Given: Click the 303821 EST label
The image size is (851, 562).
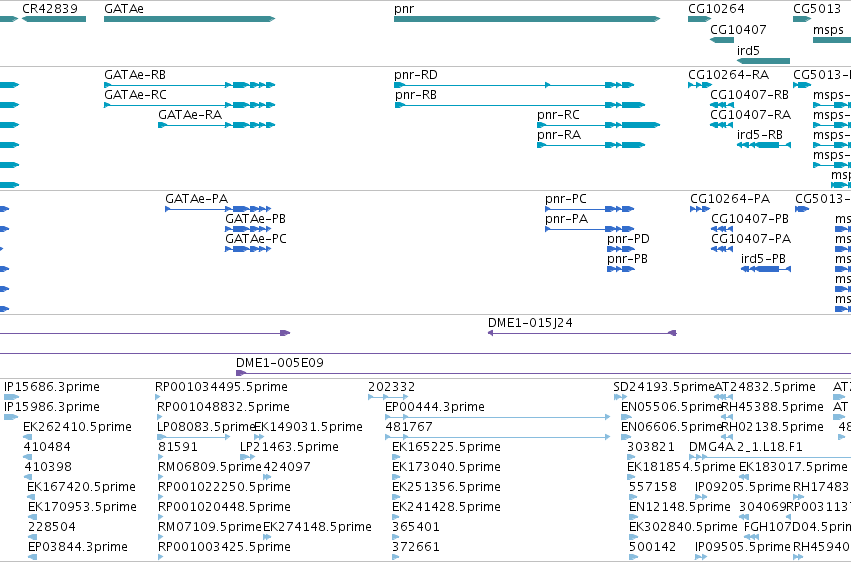Looking at the screenshot, I should tap(651, 447).
